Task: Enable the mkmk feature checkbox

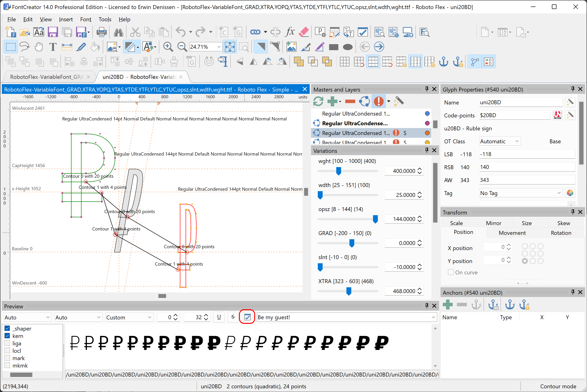Action: [x=7, y=365]
